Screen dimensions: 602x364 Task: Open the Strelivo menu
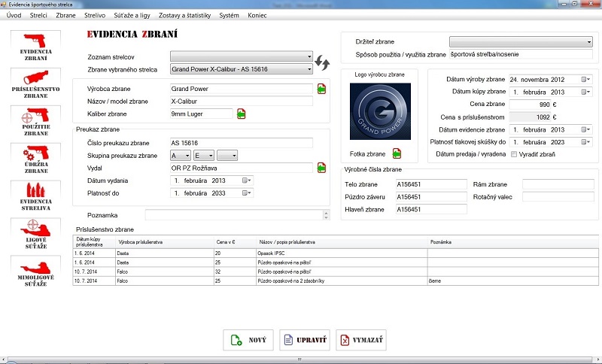[94, 15]
